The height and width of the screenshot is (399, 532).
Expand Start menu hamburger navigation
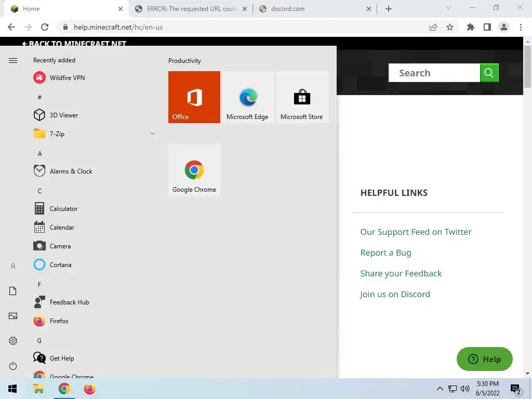click(13, 60)
